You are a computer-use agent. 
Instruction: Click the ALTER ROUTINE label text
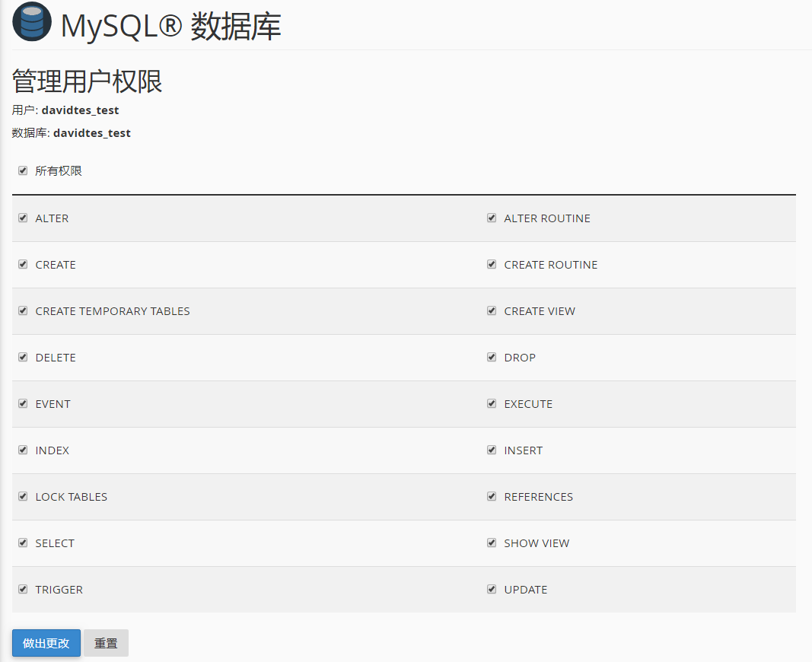point(547,218)
